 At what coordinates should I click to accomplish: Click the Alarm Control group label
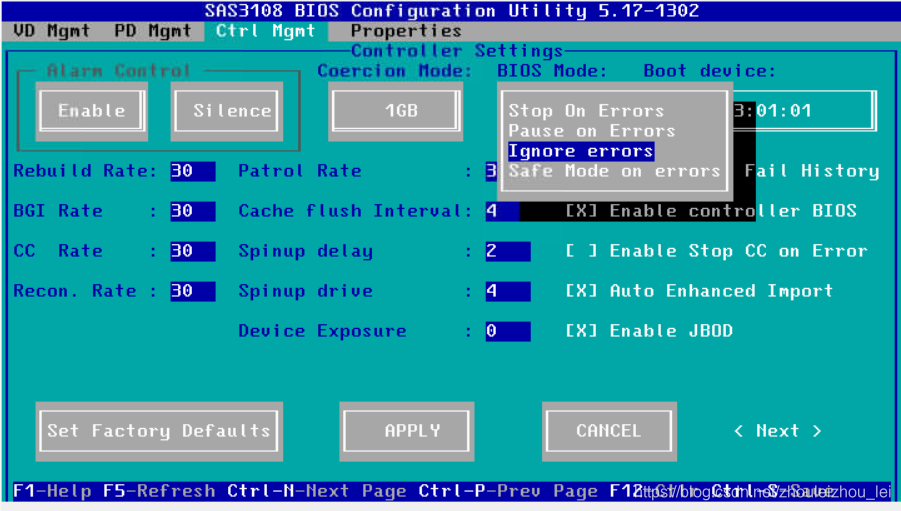tap(118, 71)
